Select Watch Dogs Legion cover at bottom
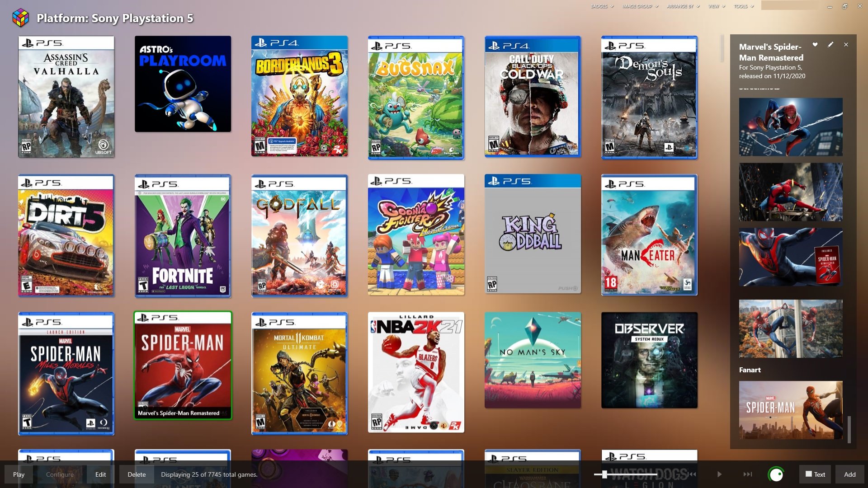Screen dimensions: 868x488 (649, 469)
